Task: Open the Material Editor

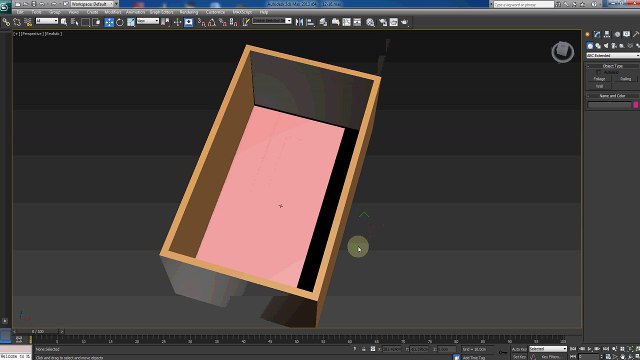Action: click(370, 22)
